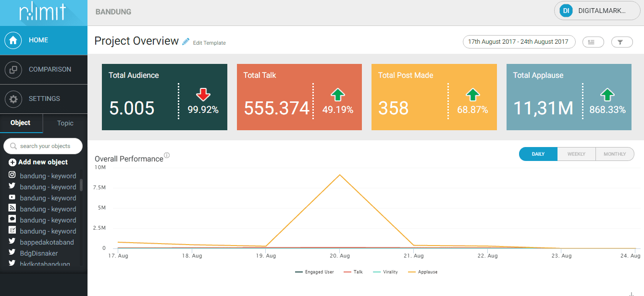This screenshot has height=296, width=644.
Task: Switch to the Topic tab
Action: point(65,123)
